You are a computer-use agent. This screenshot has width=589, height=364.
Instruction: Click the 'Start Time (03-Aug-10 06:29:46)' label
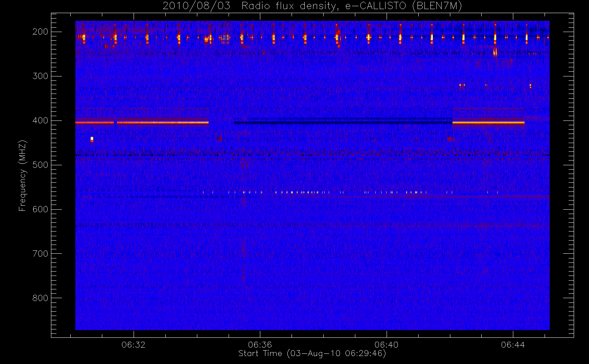pos(312,353)
